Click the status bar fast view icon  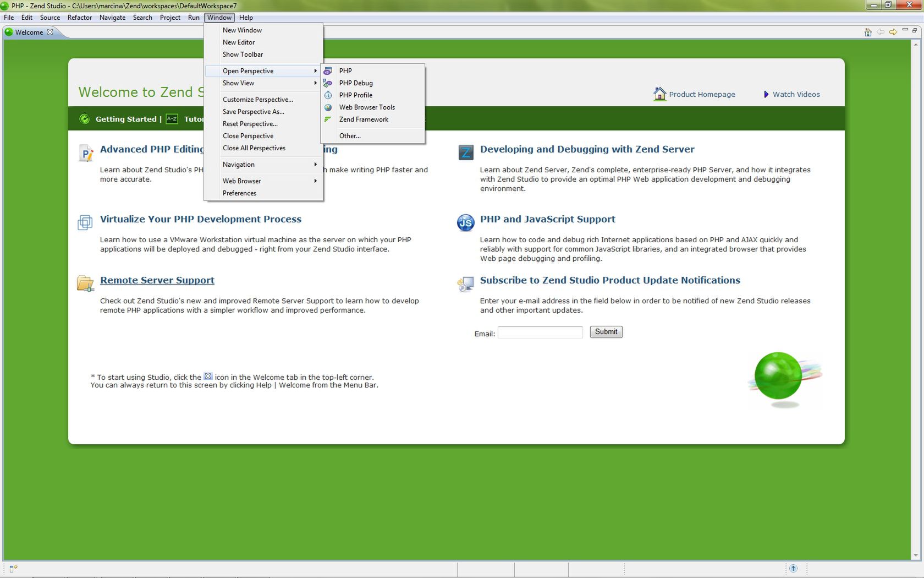pyautogui.click(x=13, y=569)
